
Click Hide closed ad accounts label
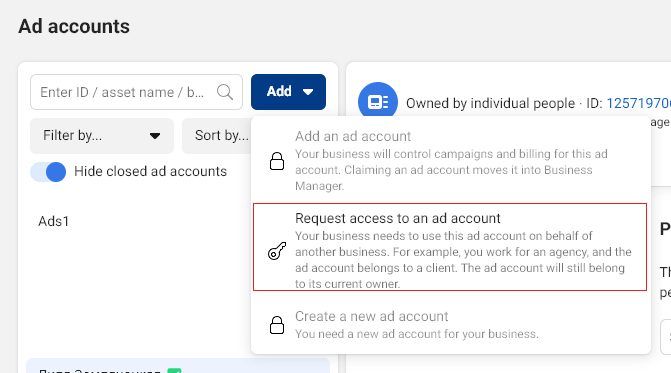tap(150, 172)
